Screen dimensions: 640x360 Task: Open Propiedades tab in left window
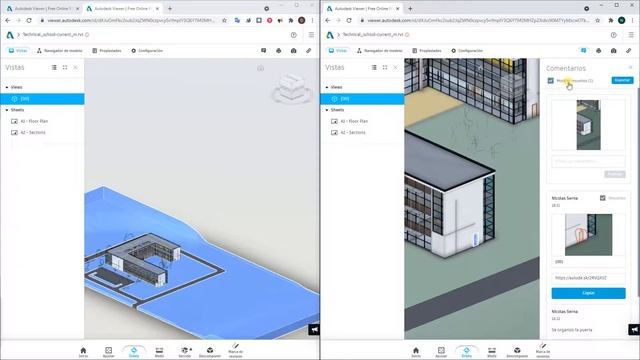tap(107, 51)
